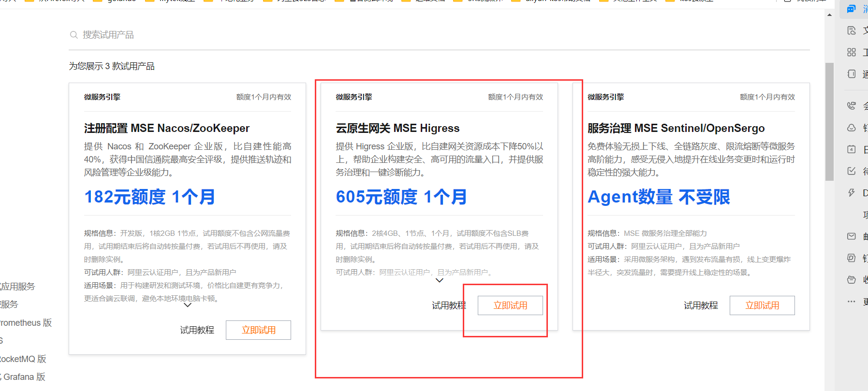Click the 605元额度 1个月 text
868x391 pixels.
pyautogui.click(x=401, y=197)
